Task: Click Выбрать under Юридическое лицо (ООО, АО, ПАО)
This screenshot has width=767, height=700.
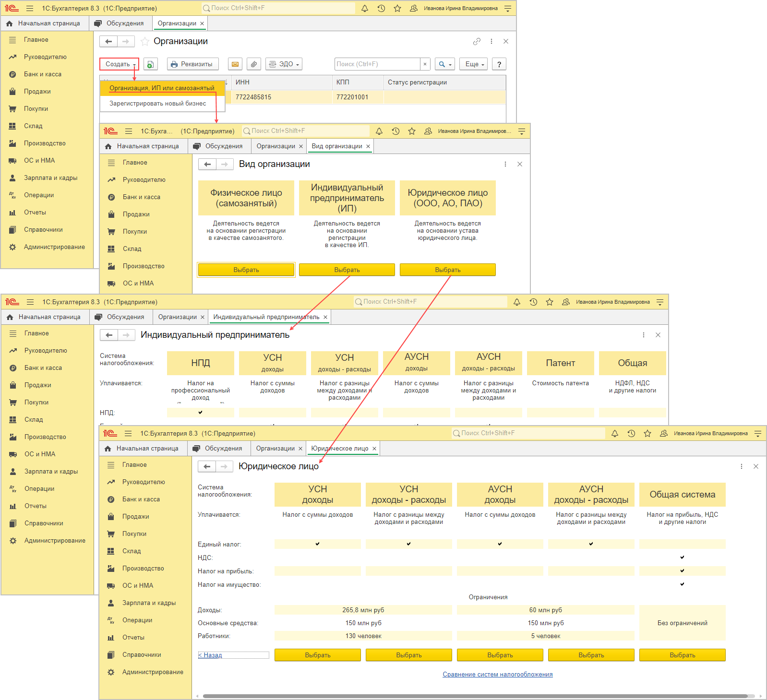Action: point(448,270)
